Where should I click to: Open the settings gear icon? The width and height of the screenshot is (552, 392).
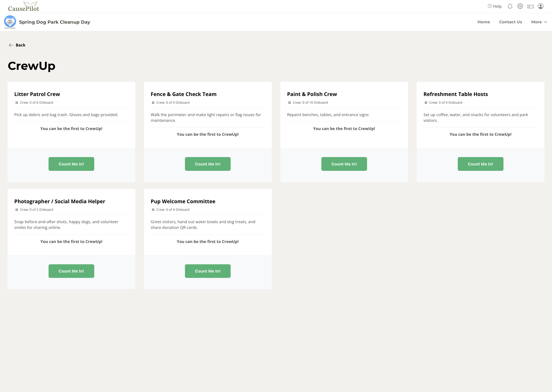click(520, 6)
